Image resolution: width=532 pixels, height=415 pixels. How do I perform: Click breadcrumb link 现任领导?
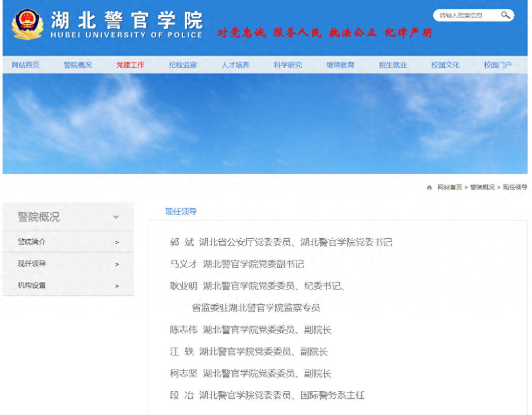click(x=515, y=187)
